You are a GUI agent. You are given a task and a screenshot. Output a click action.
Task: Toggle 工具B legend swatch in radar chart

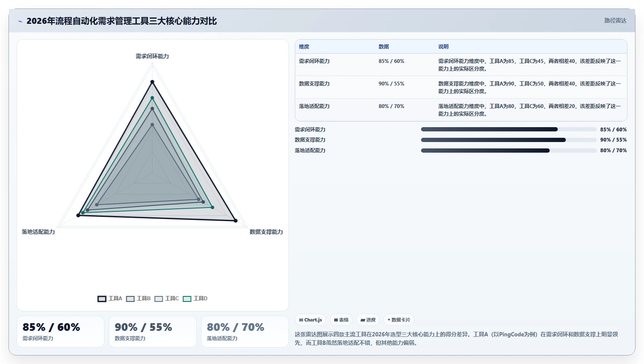click(130, 299)
